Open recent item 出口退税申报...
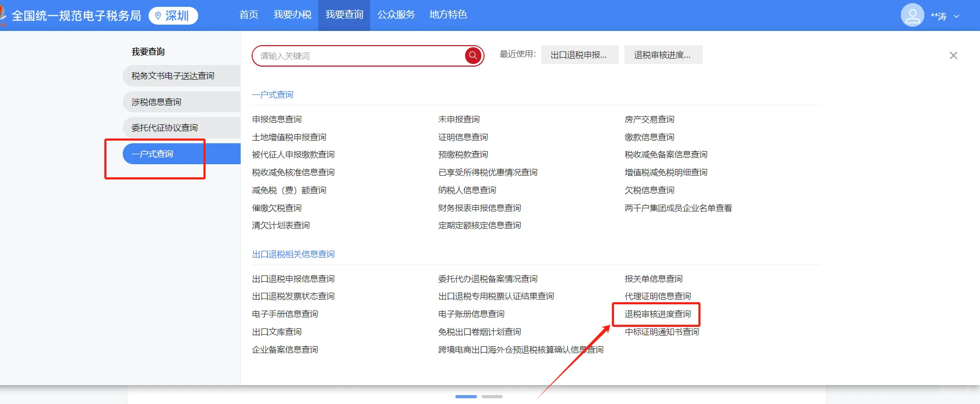The width and height of the screenshot is (980, 404). tap(579, 55)
